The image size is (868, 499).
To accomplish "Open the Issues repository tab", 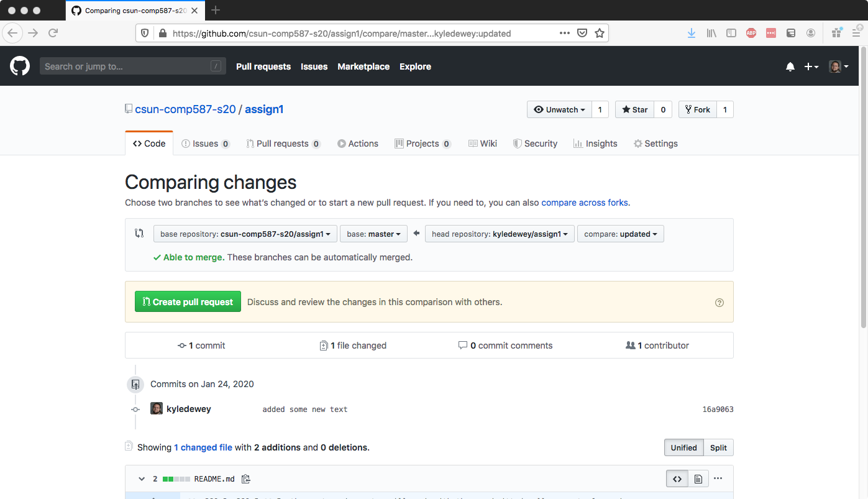I will coord(206,144).
